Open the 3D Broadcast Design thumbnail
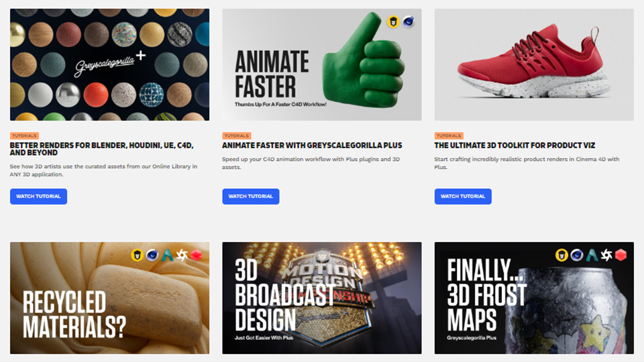Viewport: 644px width, 362px height. (321, 298)
